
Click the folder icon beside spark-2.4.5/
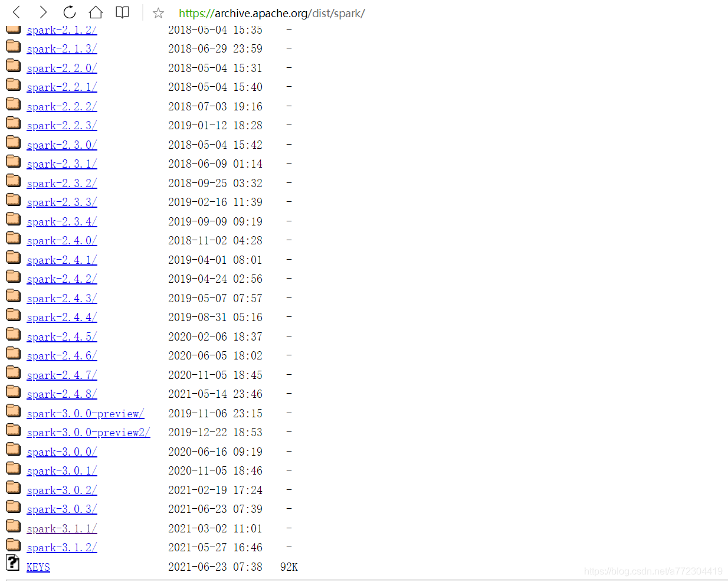tap(13, 334)
